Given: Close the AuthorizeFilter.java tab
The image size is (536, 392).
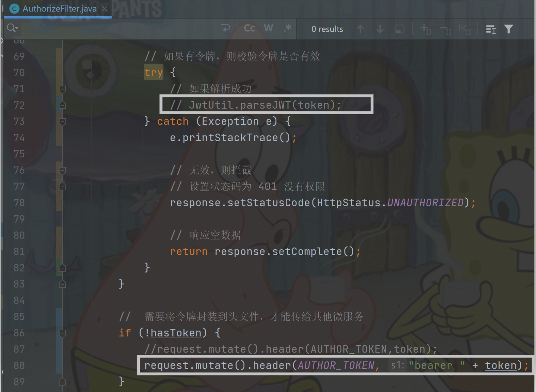Looking at the screenshot, I should tap(105, 9).
